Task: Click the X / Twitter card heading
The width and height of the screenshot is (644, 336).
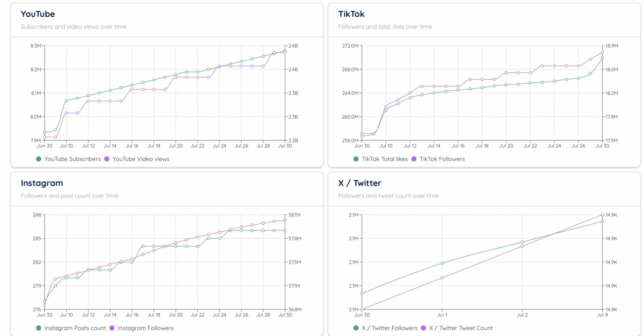Action: 359,183
